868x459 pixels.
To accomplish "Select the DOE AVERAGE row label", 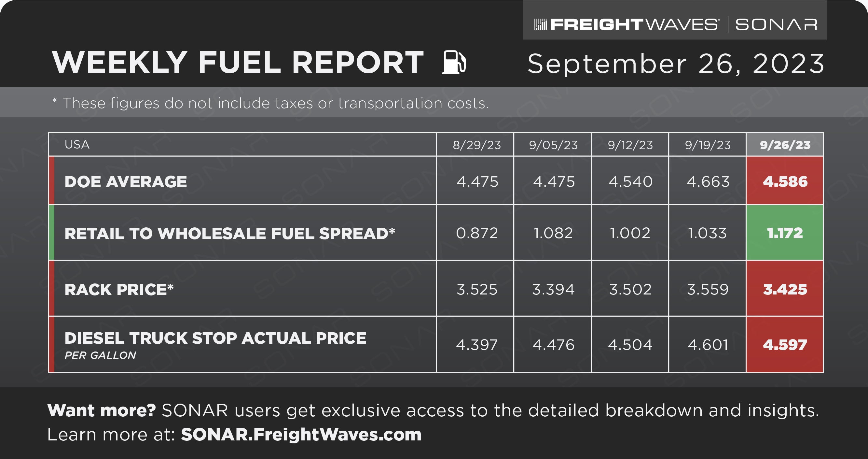I will 126,182.
